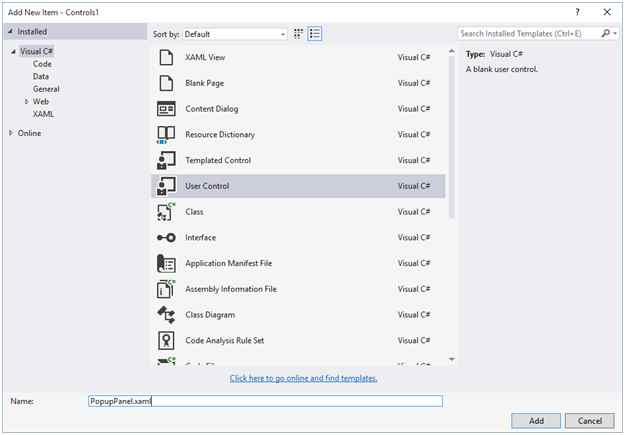Collapse the Visual C# tree node
The height and width of the screenshot is (435, 625).
14,51
